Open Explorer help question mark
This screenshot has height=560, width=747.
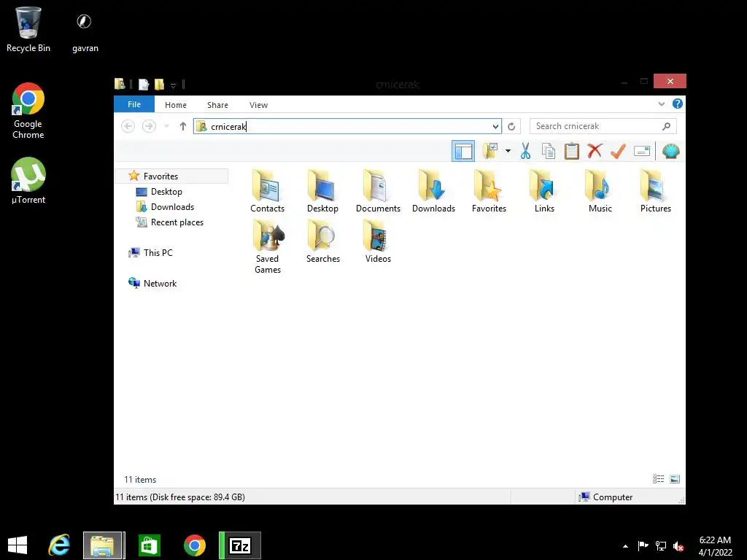click(x=678, y=104)
